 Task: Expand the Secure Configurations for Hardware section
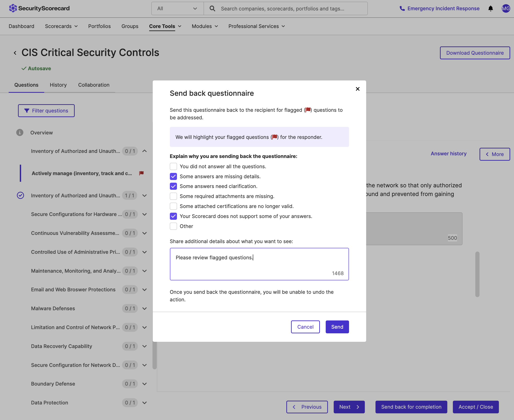[x=145, y=214]
